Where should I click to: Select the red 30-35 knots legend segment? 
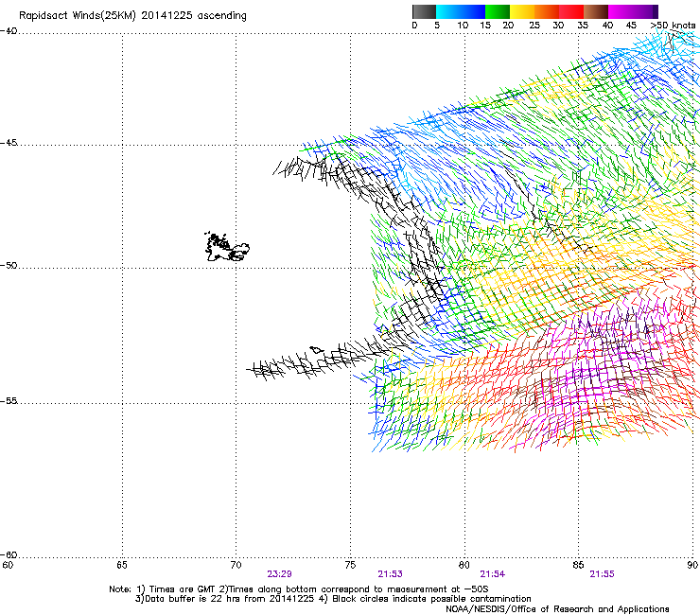pos(571,11)
